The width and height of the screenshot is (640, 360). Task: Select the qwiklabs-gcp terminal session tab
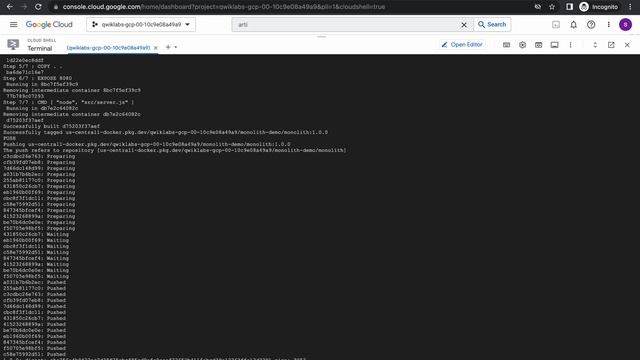tap(108, 48)
